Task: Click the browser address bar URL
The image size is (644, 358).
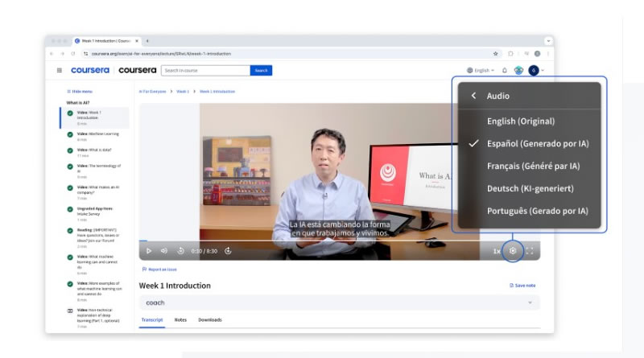Action: [161, 54]
